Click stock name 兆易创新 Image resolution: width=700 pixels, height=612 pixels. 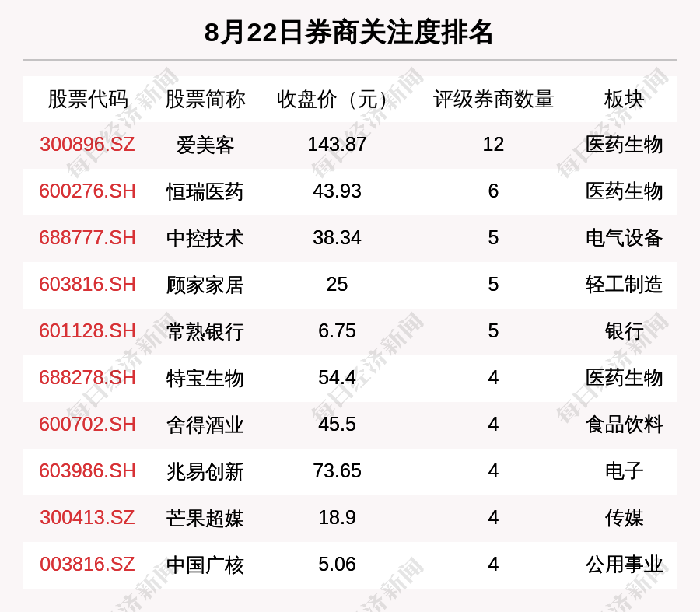(205, 472)
